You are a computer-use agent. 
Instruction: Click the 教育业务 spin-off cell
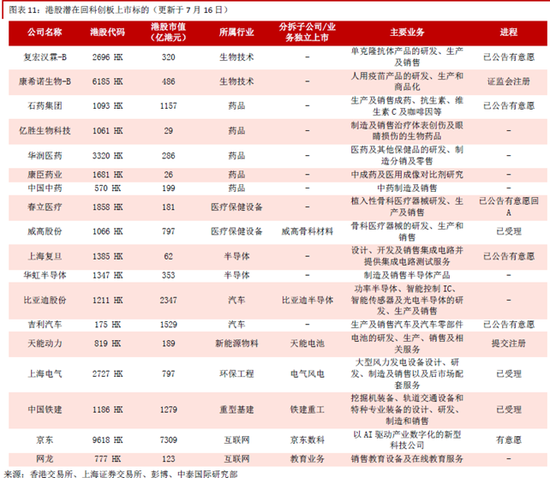[307, 459]
